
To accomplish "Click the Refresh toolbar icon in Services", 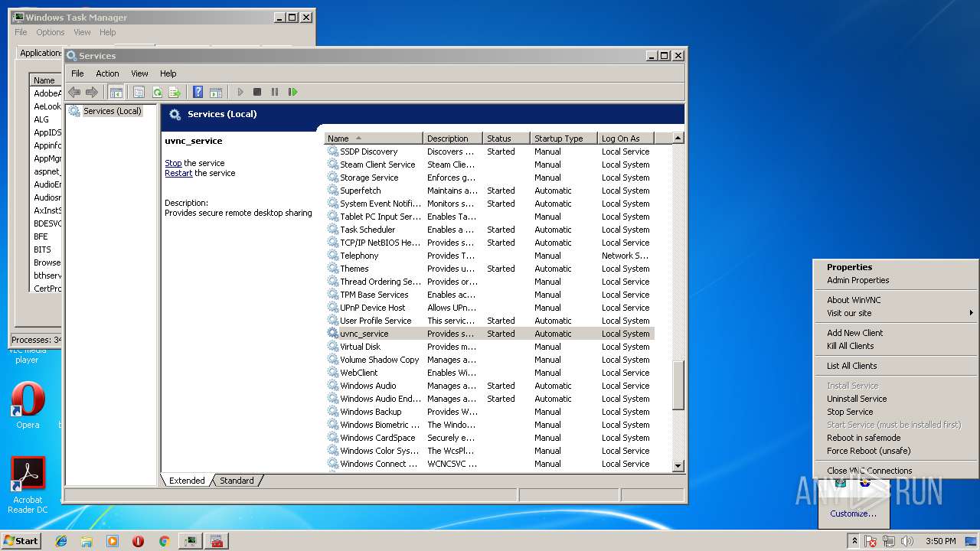I will click(157, 92).
